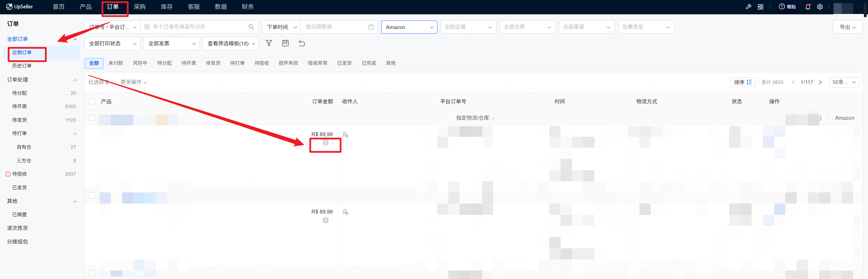Open the 产品 top menu
The image size is (868, 279).
coord(86,7)
